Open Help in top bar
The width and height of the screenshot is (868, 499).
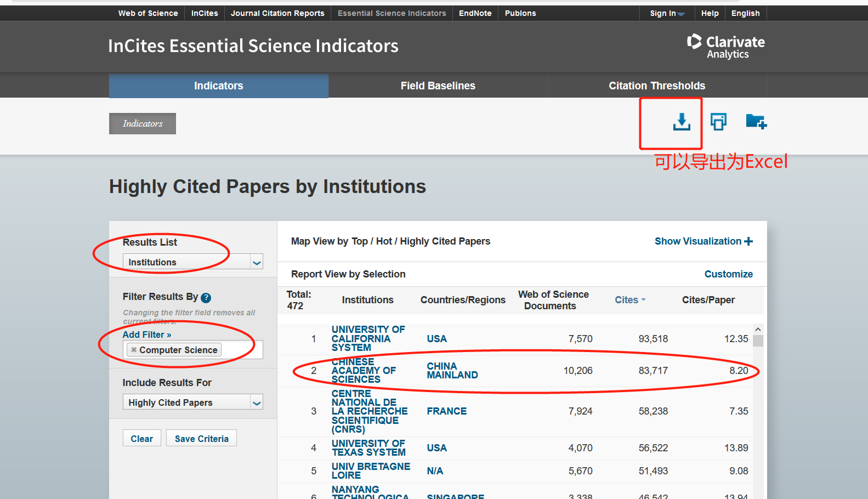click(x=710, y=13)
